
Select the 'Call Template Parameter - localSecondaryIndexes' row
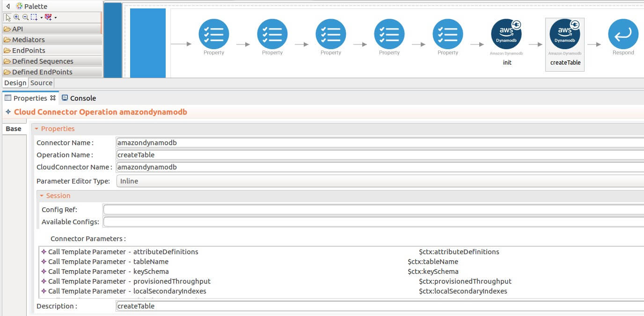tap(342, 291)
